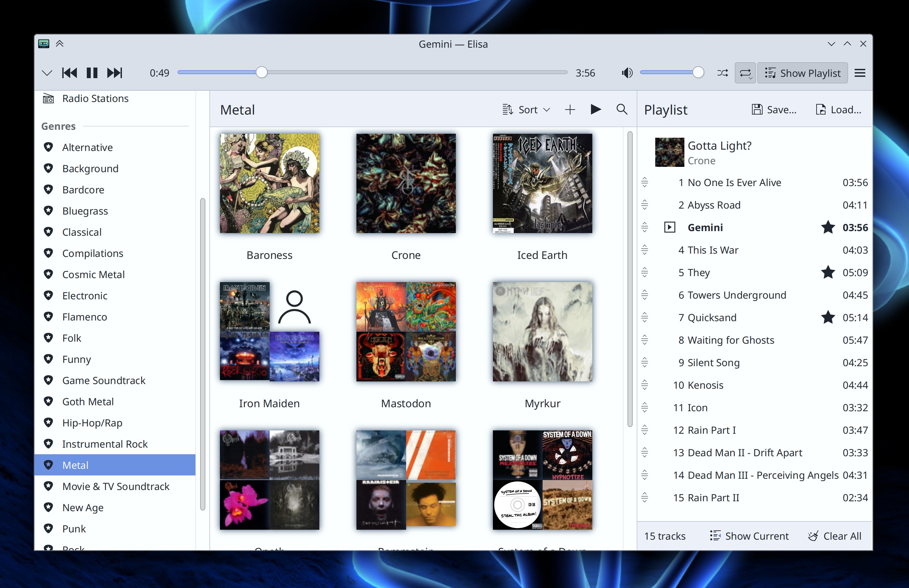The image size is (909, 588).
Task: Clear All playlist tracks
Action: tap(835, 536)
